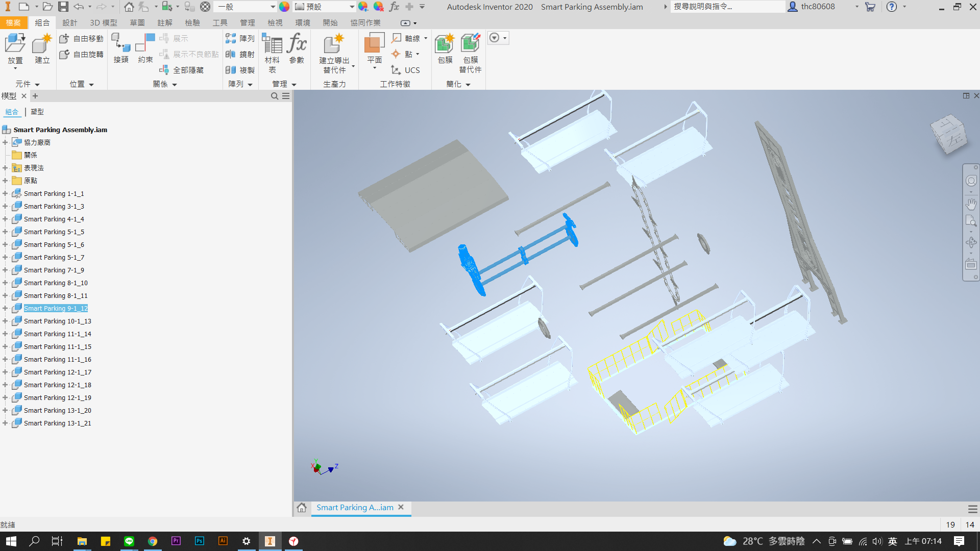Open the 檢視 (View) ribbon tab

coord(275,23)
